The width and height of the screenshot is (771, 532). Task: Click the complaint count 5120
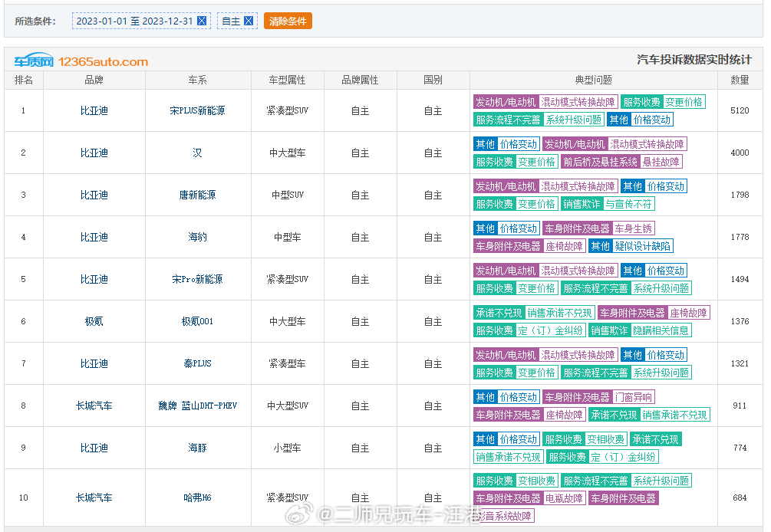[x=740, y=111]
